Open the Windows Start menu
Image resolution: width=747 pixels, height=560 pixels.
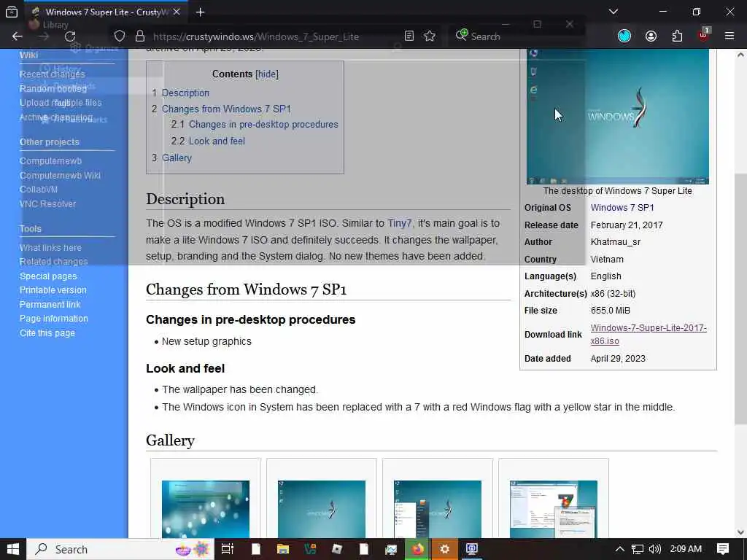(13, 549)
